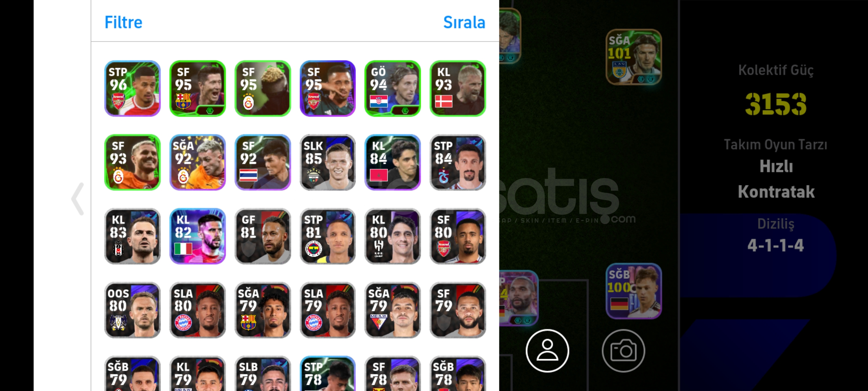Choose the GÖ 94 Croatia player card

[392, 88]
